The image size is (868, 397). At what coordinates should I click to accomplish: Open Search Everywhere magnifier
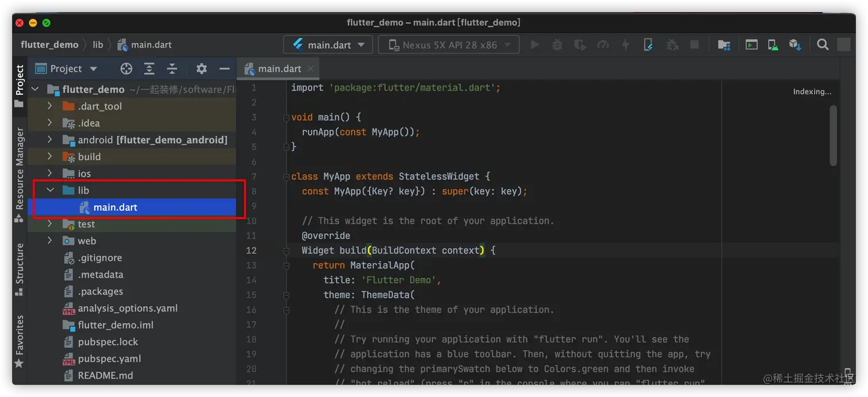point(823,45)
